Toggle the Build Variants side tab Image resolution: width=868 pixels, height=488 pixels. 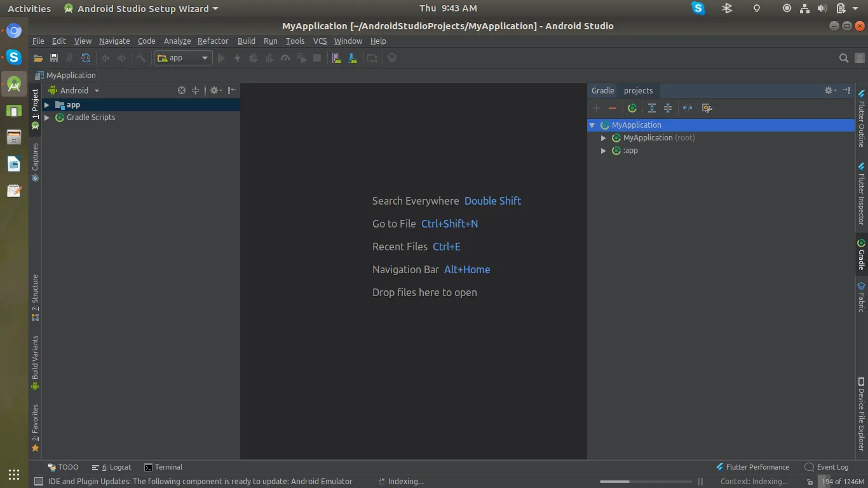(35, 363)
